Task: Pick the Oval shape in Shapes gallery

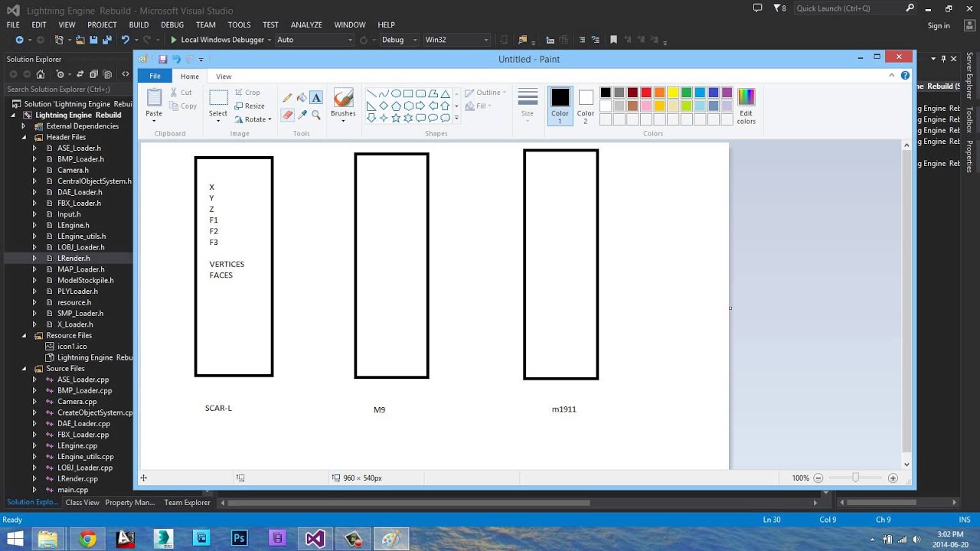Action: [396, 93]
